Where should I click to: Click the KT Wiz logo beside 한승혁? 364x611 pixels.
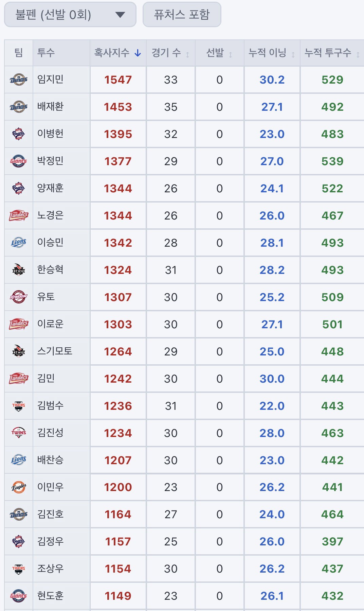click(x=19, y=270)
